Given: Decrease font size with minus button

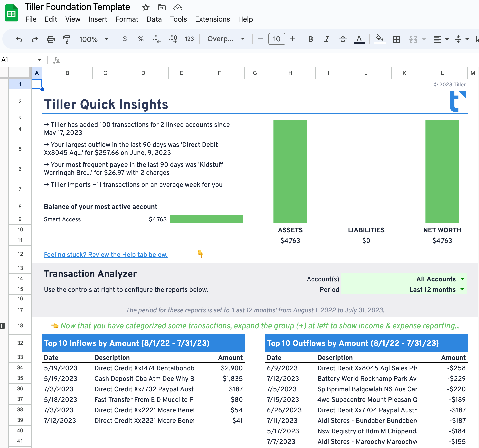Looking at the screenshot, I should (x=260, y=39).
